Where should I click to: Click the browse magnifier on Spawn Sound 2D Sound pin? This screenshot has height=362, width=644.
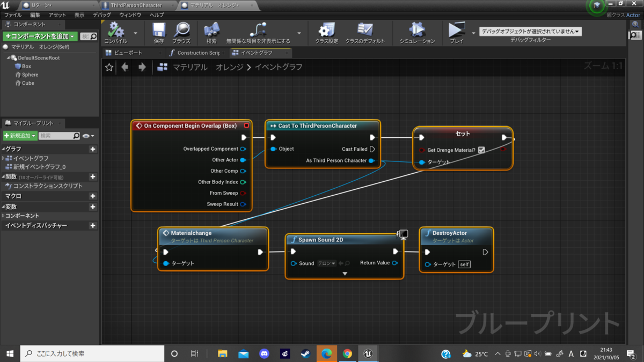348,263
